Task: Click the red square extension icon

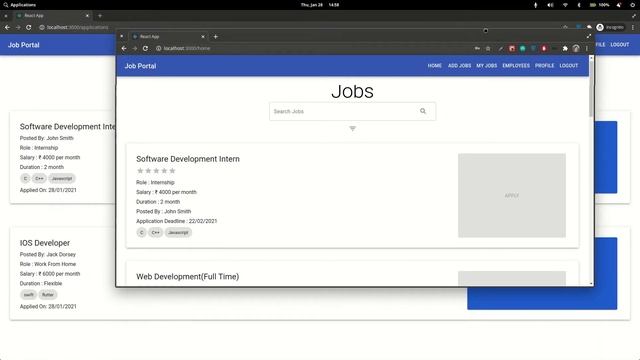Action: point(512,48)
